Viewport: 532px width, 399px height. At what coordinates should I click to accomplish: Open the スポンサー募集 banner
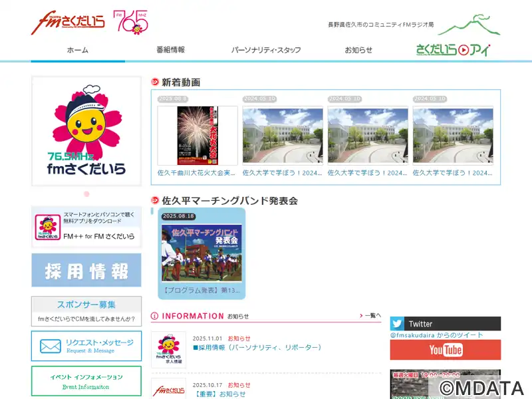pyautogui.click(x=86, y=305)
